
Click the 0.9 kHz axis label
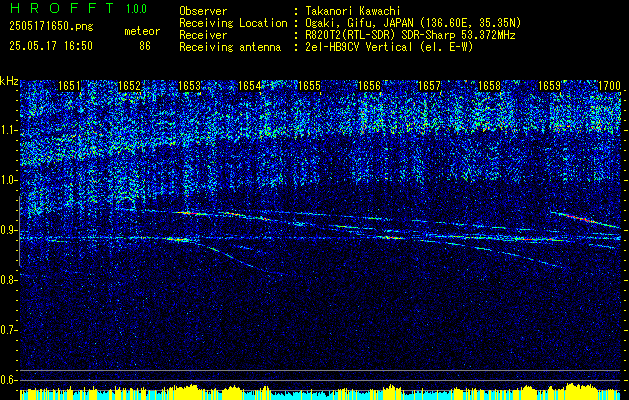click(x=8, y=230)
